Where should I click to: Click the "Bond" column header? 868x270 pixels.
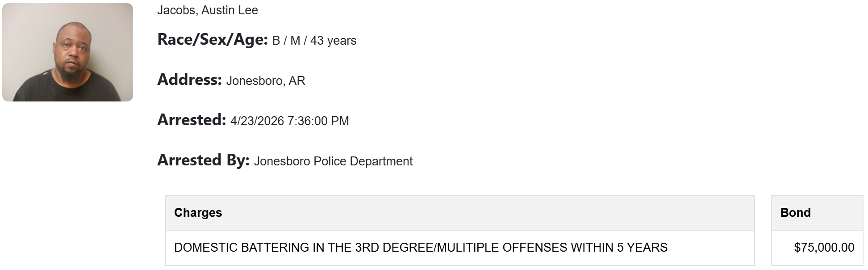pyautogui.click(x=795, y=213)
